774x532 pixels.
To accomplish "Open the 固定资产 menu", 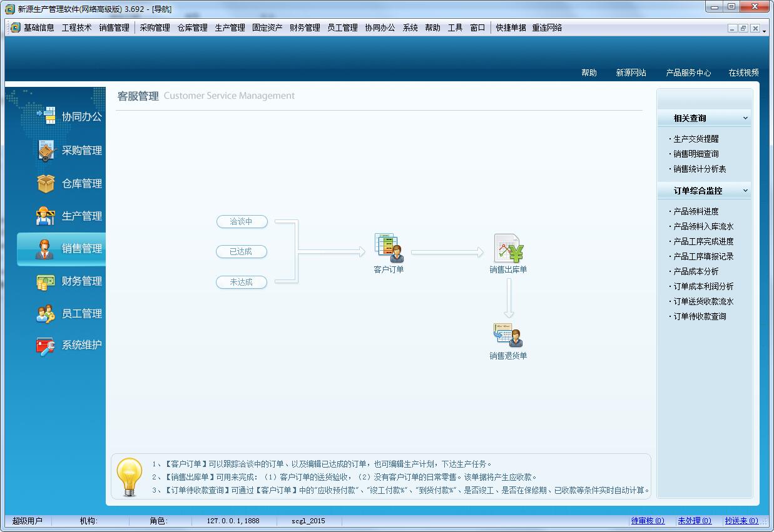I will (x=267, y=28).
